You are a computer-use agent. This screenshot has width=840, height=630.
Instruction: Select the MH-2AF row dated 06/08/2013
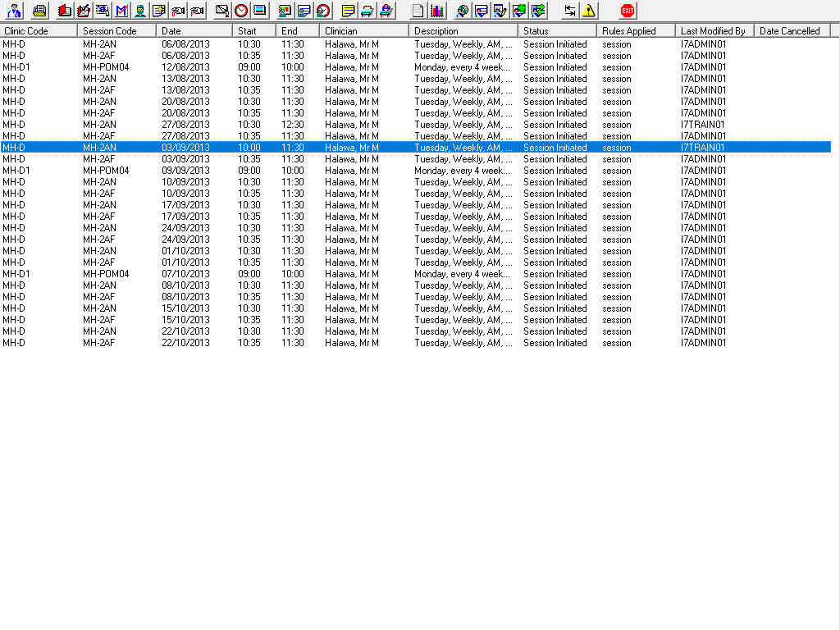coord(416,56)
